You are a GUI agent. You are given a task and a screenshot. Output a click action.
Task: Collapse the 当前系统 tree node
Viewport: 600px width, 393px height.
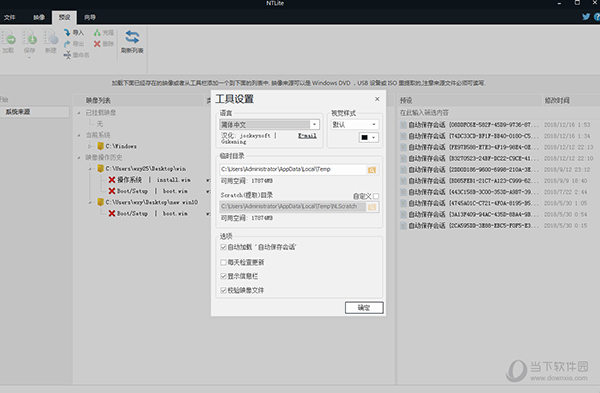[79, 135]
